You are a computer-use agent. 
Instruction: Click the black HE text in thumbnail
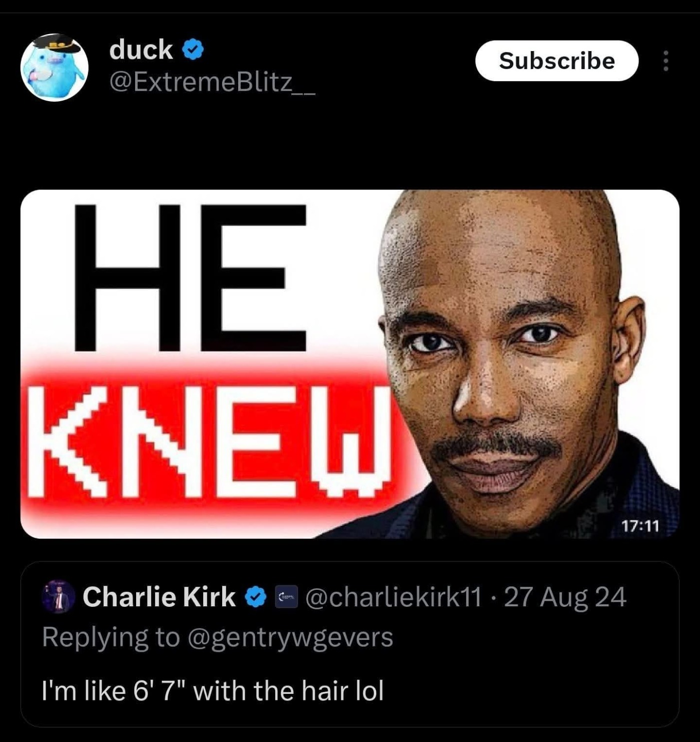pyautogui.click(x=190, y=278)
